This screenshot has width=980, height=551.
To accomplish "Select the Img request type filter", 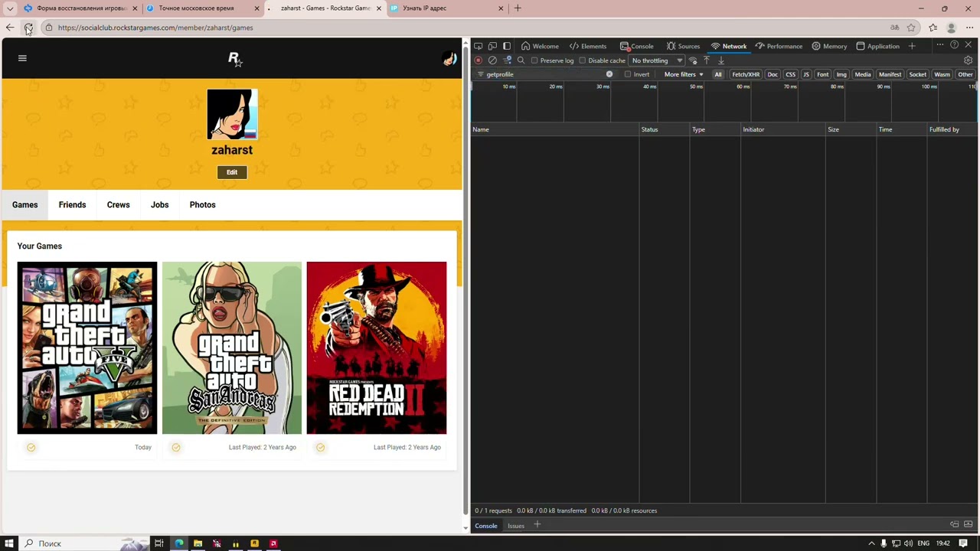I will pyautogui.click(x=841, y=74).
